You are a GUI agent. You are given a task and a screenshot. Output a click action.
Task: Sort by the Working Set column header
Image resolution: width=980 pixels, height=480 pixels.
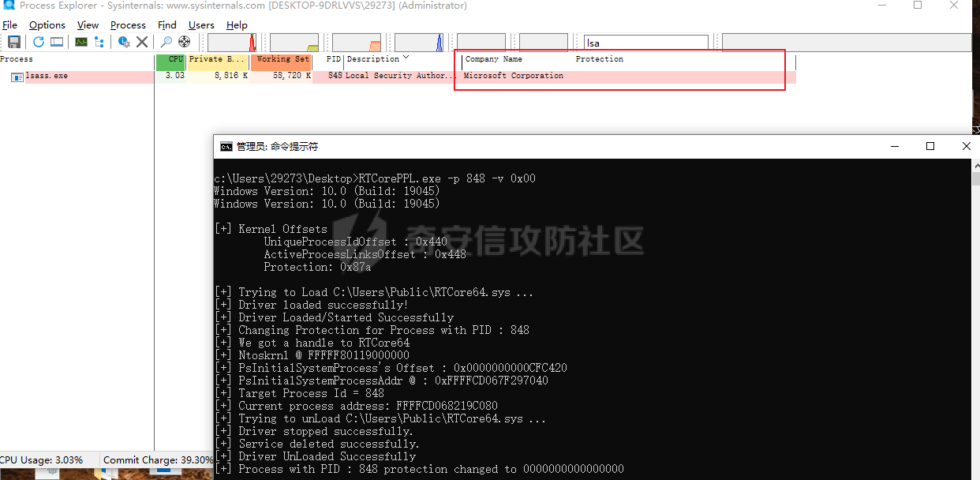click(x=282, y=59)
